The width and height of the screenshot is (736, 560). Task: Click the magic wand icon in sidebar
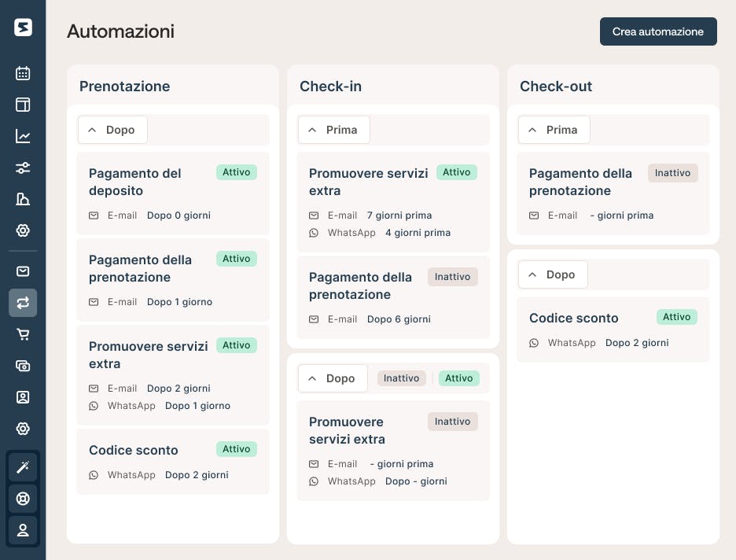pyautogui.click(x=23, y=467)
